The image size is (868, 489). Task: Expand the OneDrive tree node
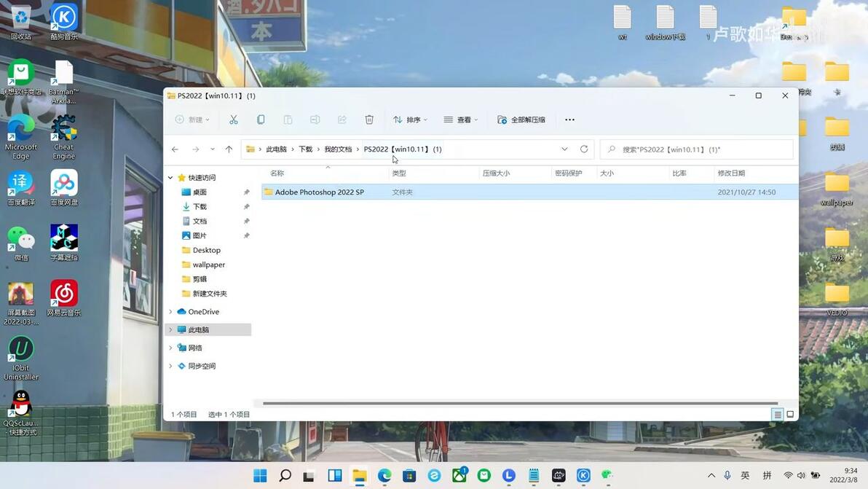[x=170, y=312]
